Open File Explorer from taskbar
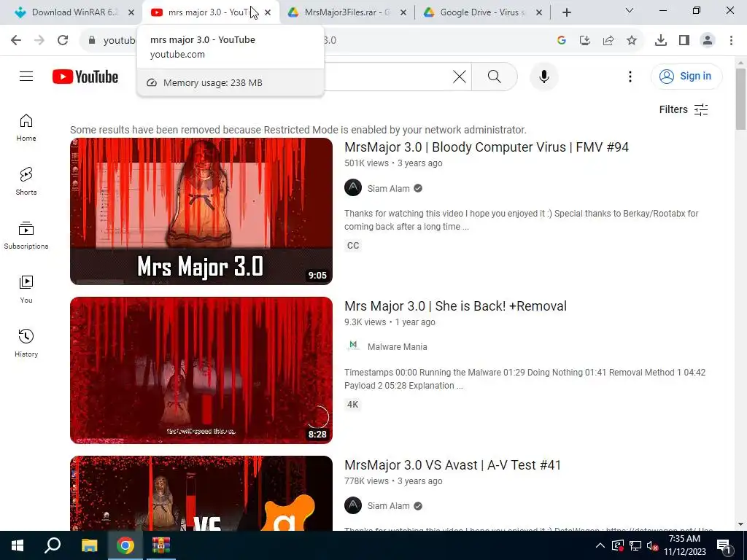Image resolution: width=747 pixels, height=560 pixels. pos(89,545)
